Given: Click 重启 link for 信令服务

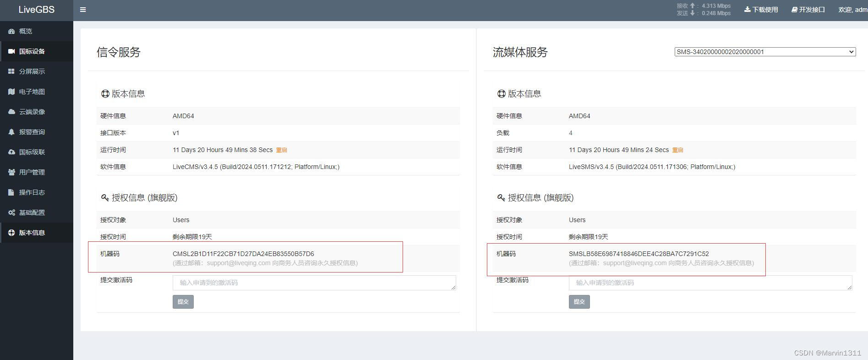Looking at the screenshot, I should [281, 150].
